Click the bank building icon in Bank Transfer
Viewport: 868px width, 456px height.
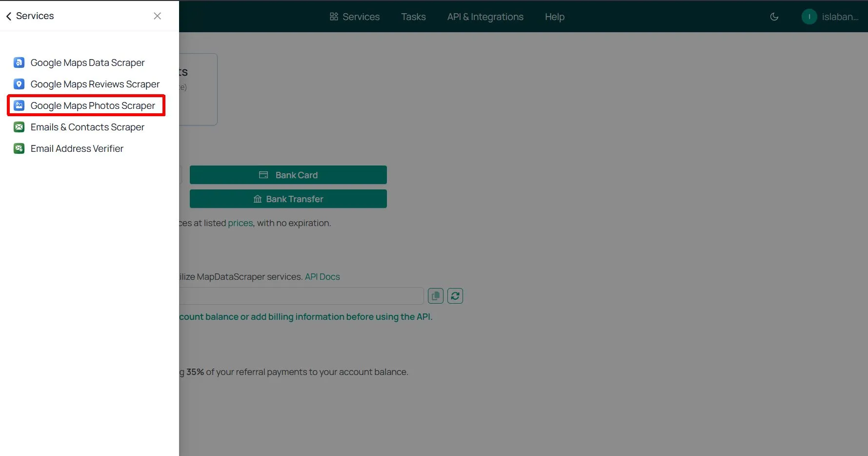[258, 199]
